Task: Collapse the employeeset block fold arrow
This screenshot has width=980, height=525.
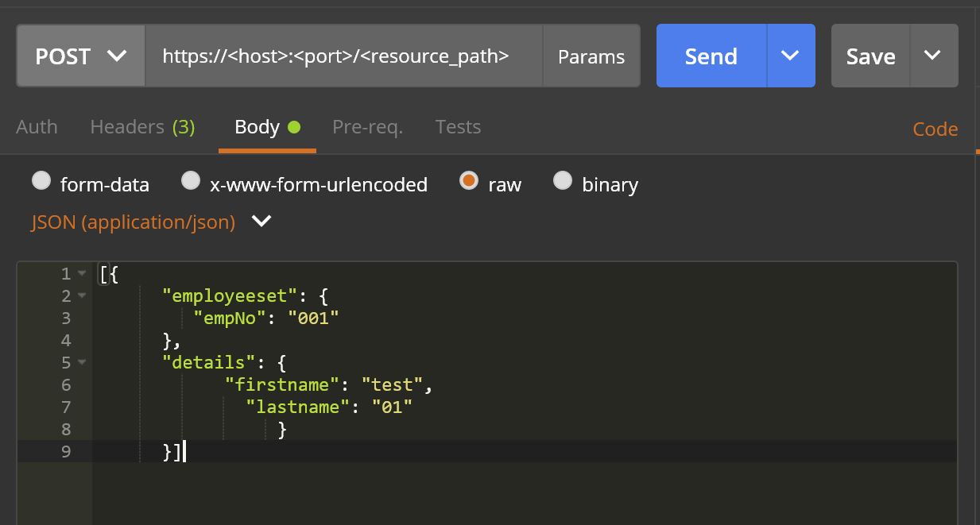Action: (x=82, y=296)
